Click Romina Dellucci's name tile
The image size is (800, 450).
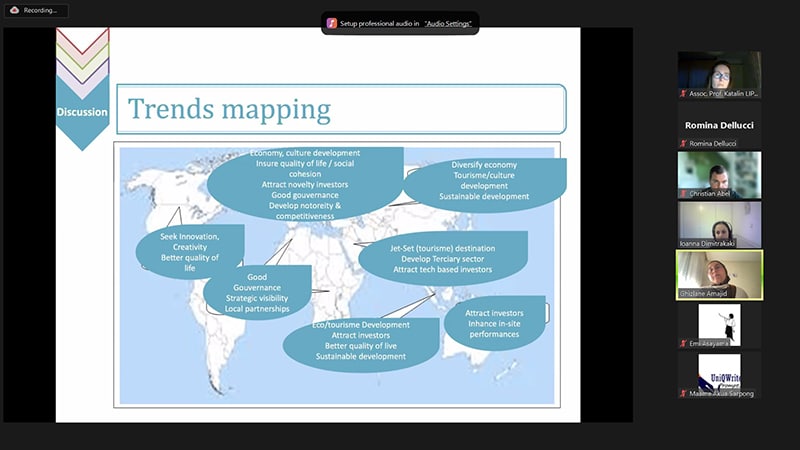(719, 126)
